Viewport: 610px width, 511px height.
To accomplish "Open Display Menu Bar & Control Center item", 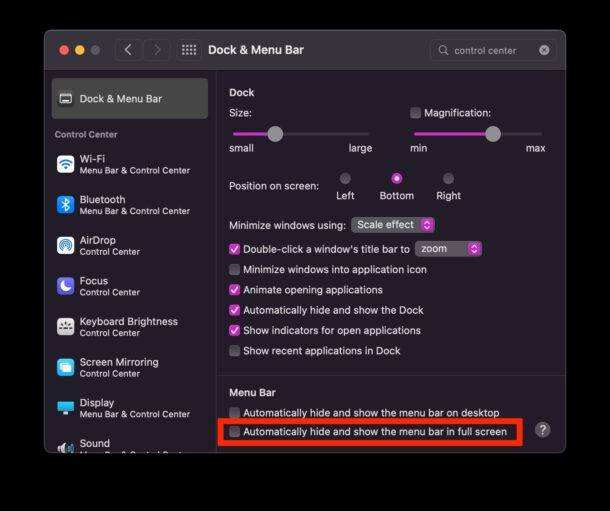I will [130, 408].
